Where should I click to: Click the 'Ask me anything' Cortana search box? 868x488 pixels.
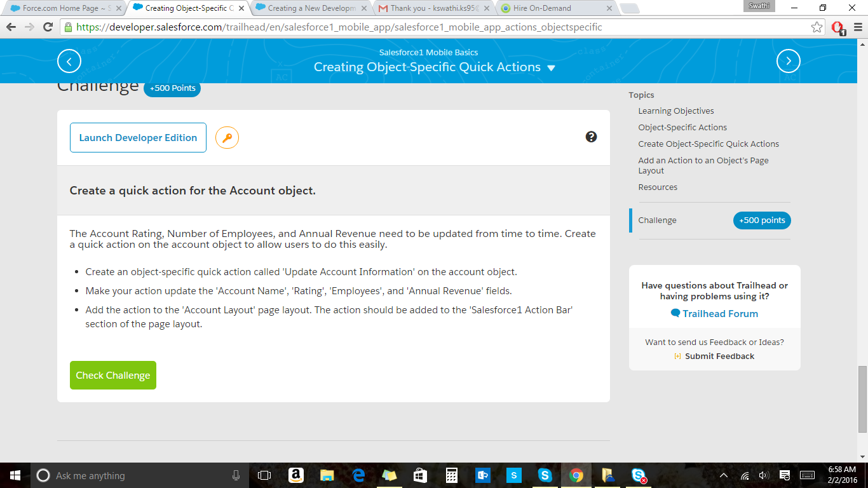pyautogui.click(x=130, y=475)
